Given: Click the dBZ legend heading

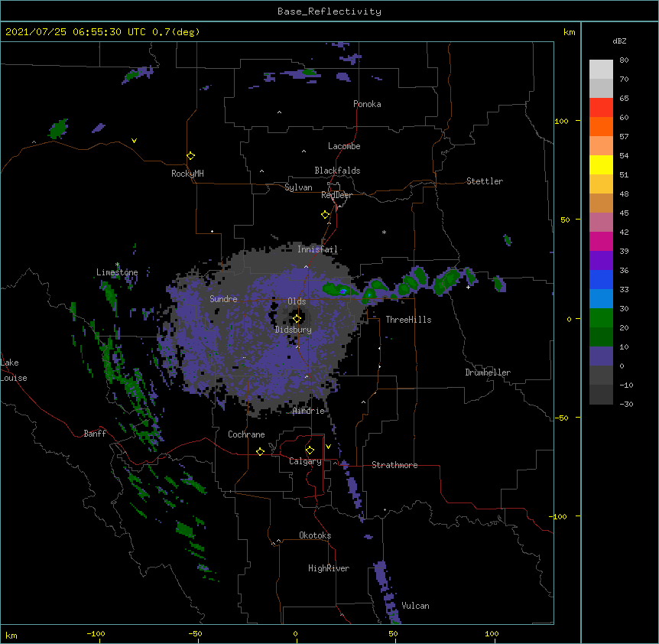Looking at the screenshot, I should [619, 41].
